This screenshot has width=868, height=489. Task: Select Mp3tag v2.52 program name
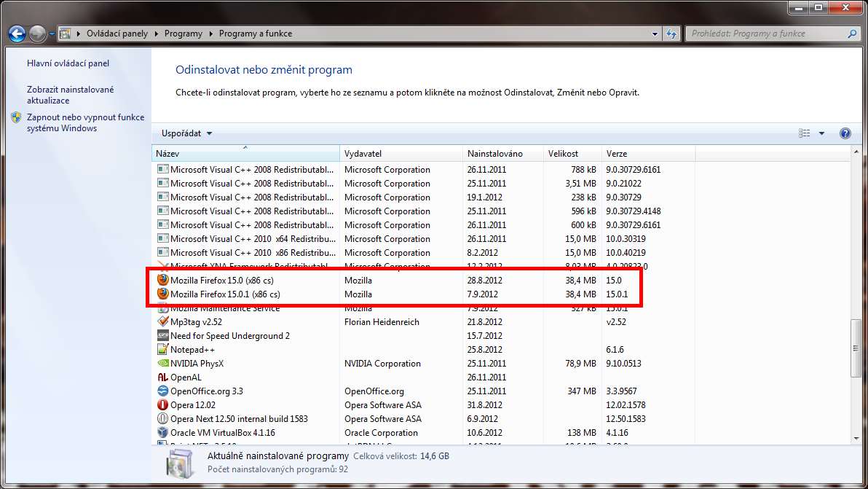point(196,322)
